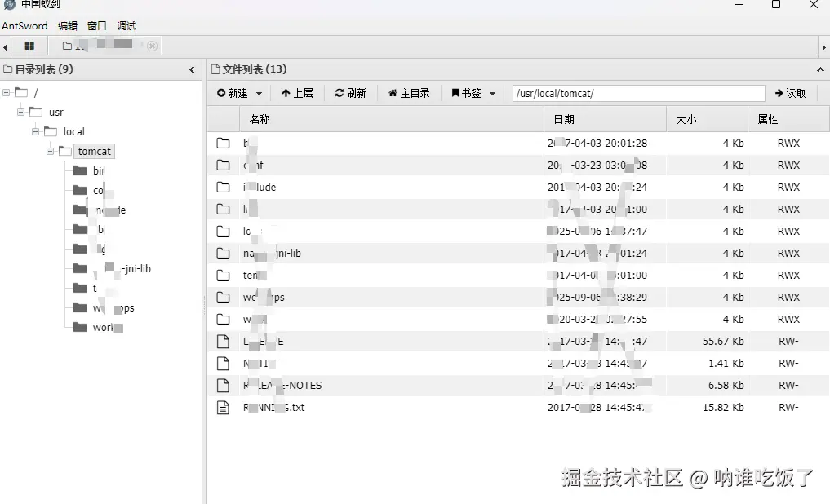Collapse the tomcat tree node
Screen dimensions: 830x504
click(51, 151)
